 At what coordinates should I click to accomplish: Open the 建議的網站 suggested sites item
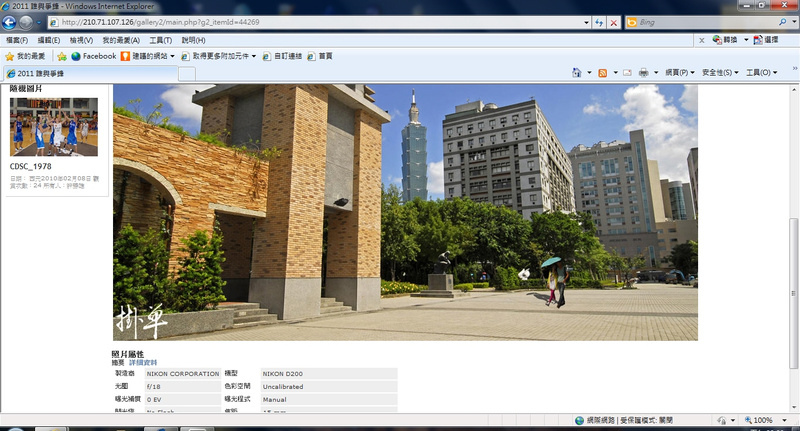tap(147, 56)
